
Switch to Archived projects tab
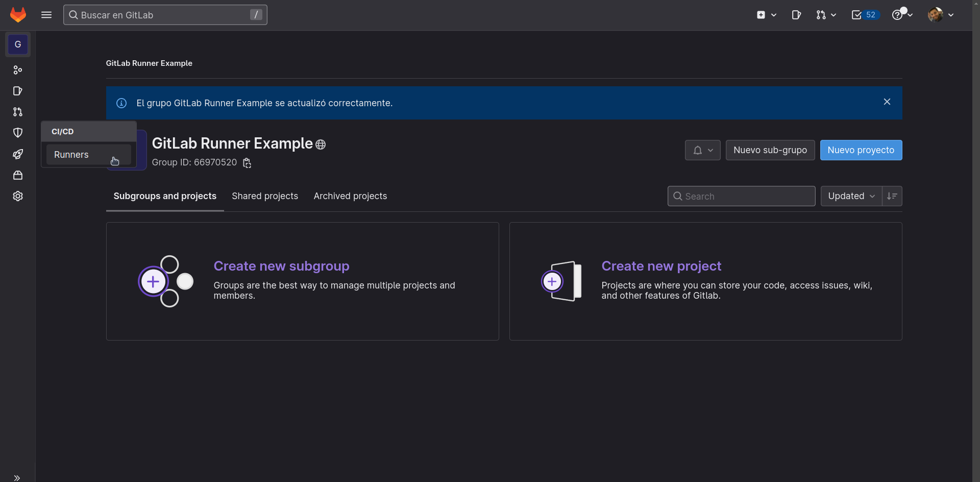tap(350, 196)
